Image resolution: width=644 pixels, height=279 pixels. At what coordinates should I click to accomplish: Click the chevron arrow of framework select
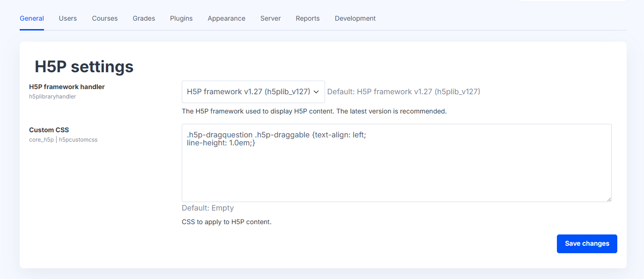316,92
